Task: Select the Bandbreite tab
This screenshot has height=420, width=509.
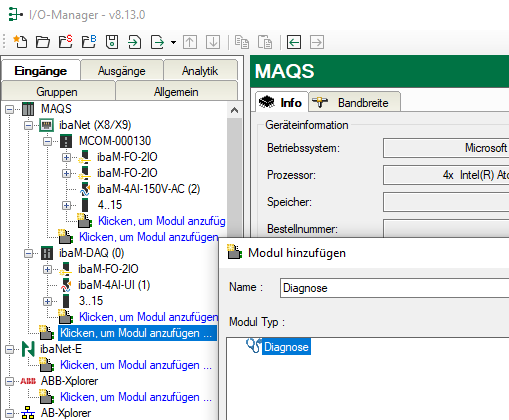Action: tap(355, 102)
